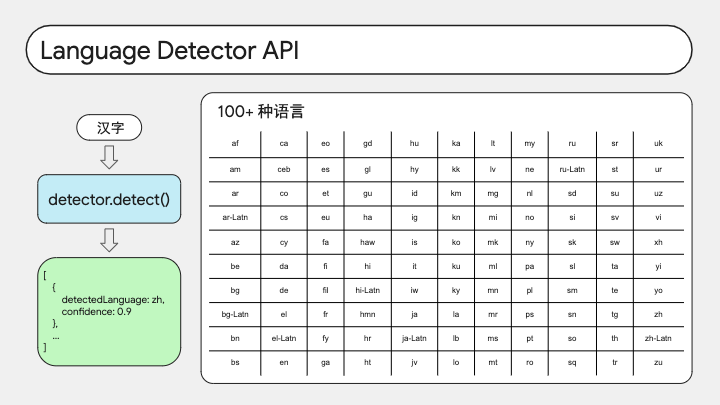Select the 'my' language cell
Viewport: 720px width, 405px height.
click(x=529, y=143)
